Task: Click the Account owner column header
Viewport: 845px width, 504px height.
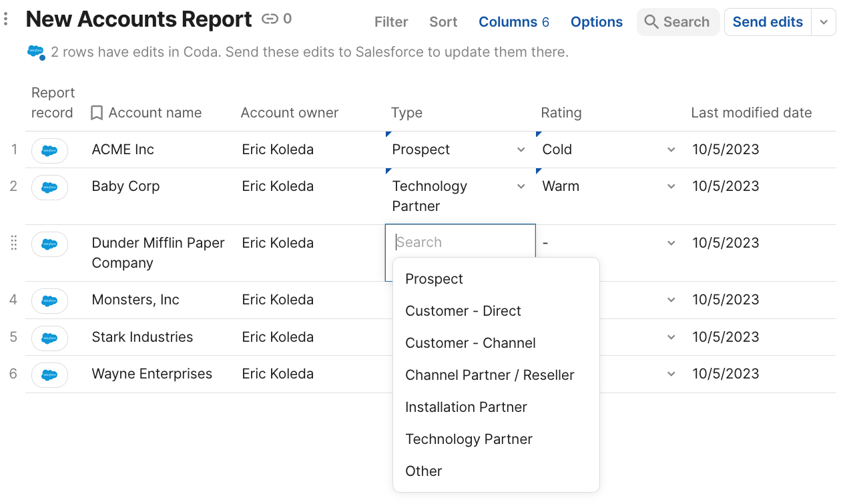Action: coord(290,113)
